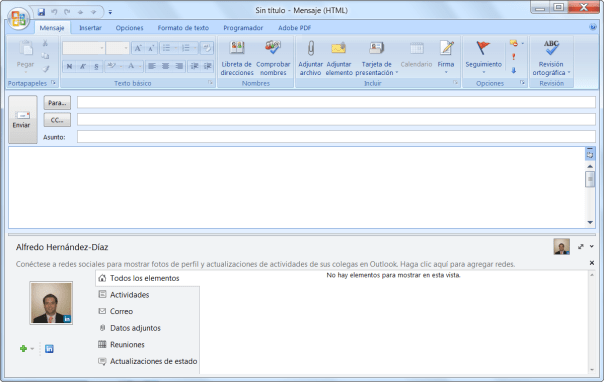Open the Incluir group dialog launcher
This screenshot has width=604, height=382.
click(455, 82)
